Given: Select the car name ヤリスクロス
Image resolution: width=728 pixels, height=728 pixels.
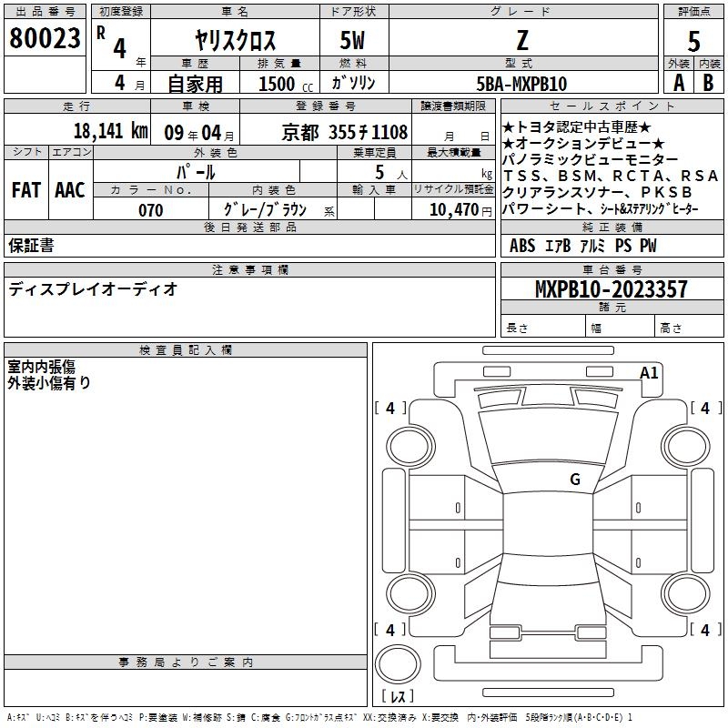Looking at the screenshot, I should (x=235, y=40).
